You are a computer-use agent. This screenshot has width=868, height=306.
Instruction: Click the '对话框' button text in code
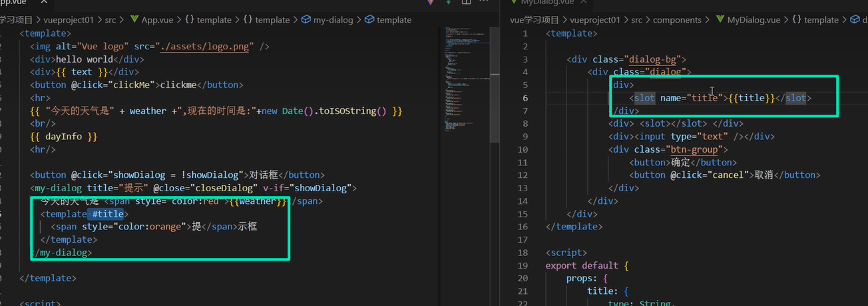(x=265, y=175)
